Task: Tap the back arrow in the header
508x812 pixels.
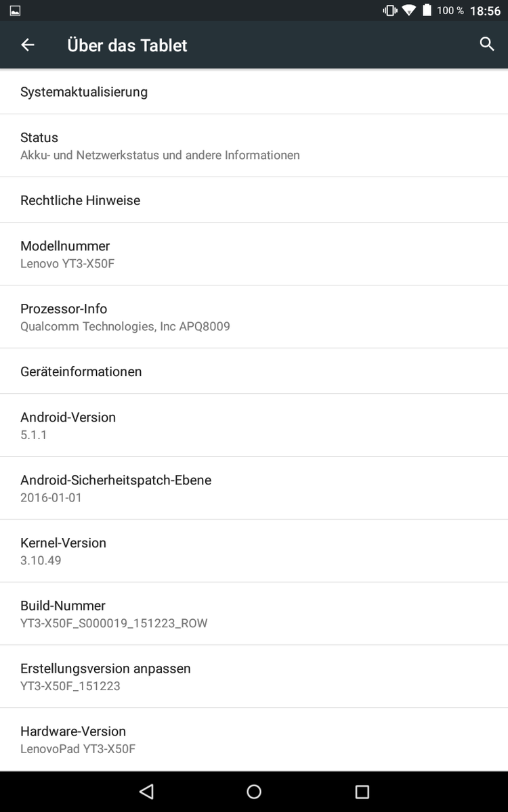Action: click(27, 45)
